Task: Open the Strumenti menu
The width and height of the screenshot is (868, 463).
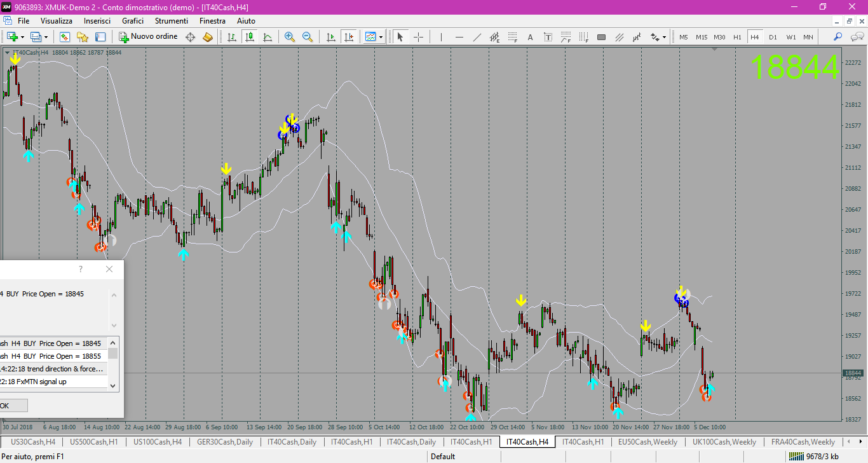Action: click(172, 21)
